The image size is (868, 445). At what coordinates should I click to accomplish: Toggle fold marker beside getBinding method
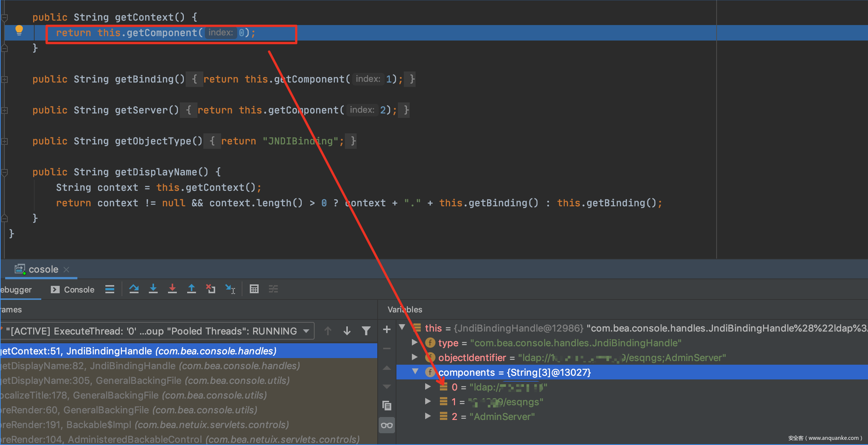point(5,79)
